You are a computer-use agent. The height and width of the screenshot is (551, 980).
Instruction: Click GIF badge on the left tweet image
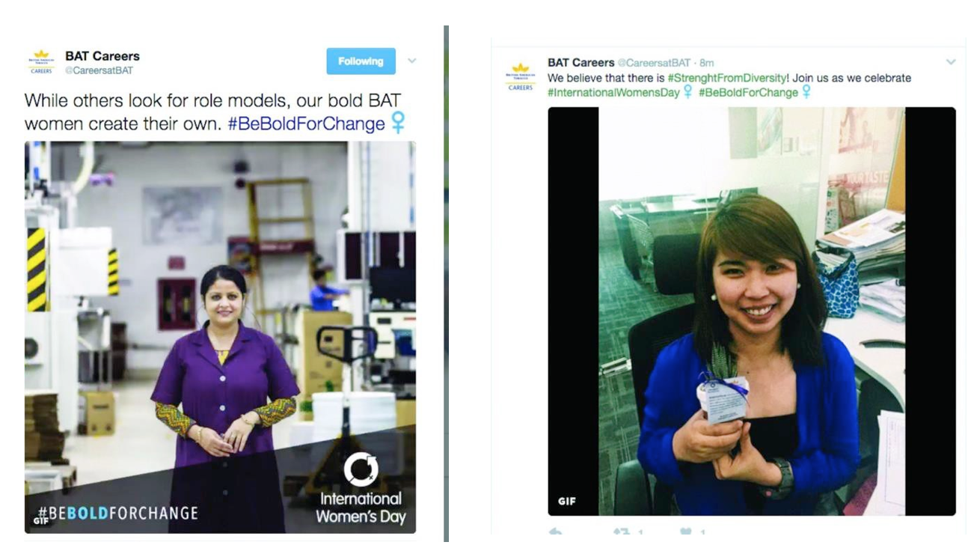[42, 520]
